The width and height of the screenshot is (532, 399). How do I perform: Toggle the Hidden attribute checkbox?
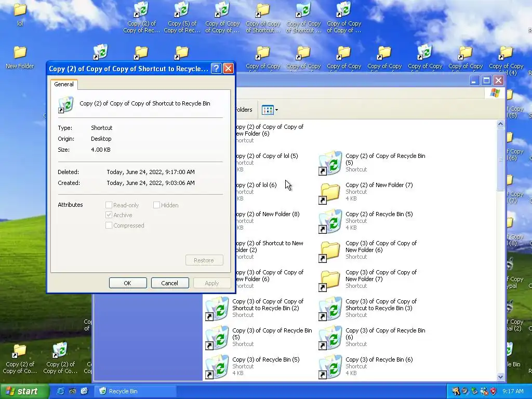[156, 205]
